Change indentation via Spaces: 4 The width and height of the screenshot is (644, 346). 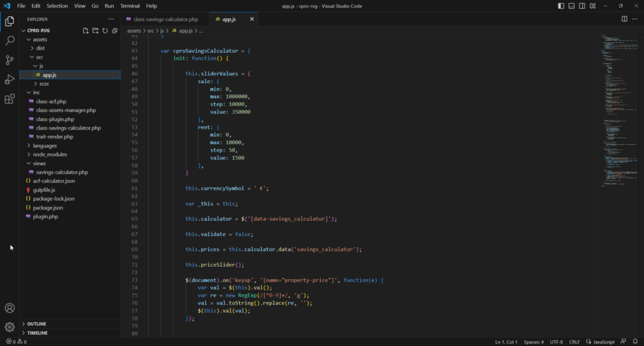[533, 342]
